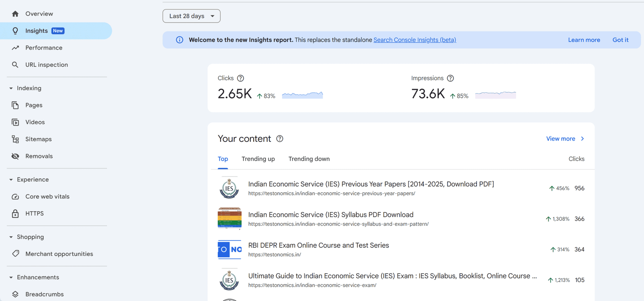The width and height of the screenshot is (644, 301).
Task: Open IES Syllabus PDF Download page title
Action: (x=331, y=215)
